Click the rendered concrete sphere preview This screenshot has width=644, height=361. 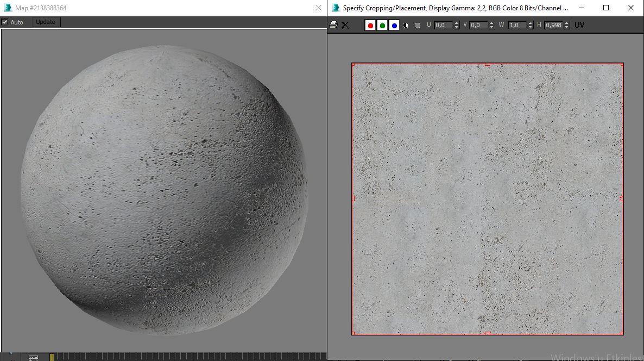(x=164, y=189)
